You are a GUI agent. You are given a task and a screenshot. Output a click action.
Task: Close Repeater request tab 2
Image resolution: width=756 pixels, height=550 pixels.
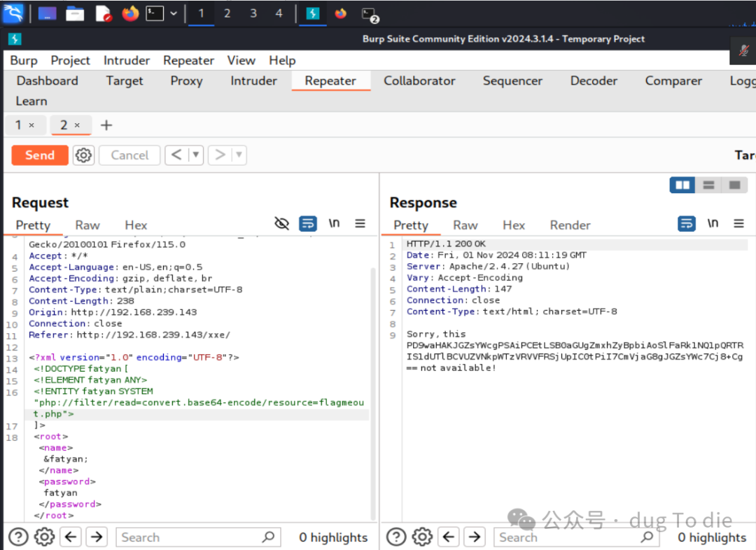[77, 125]
